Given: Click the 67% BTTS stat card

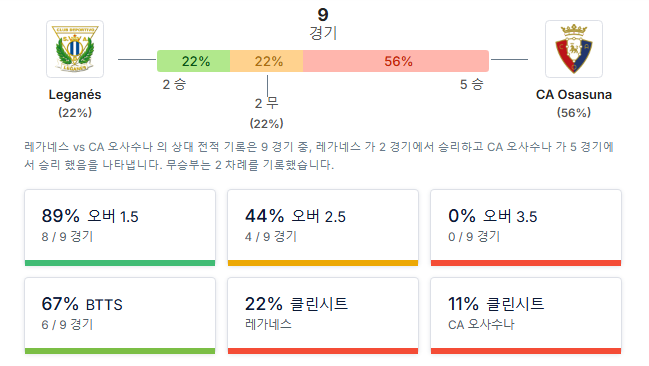Looking at the screenshot, I should pyautogui.click(x=120, y=316).
